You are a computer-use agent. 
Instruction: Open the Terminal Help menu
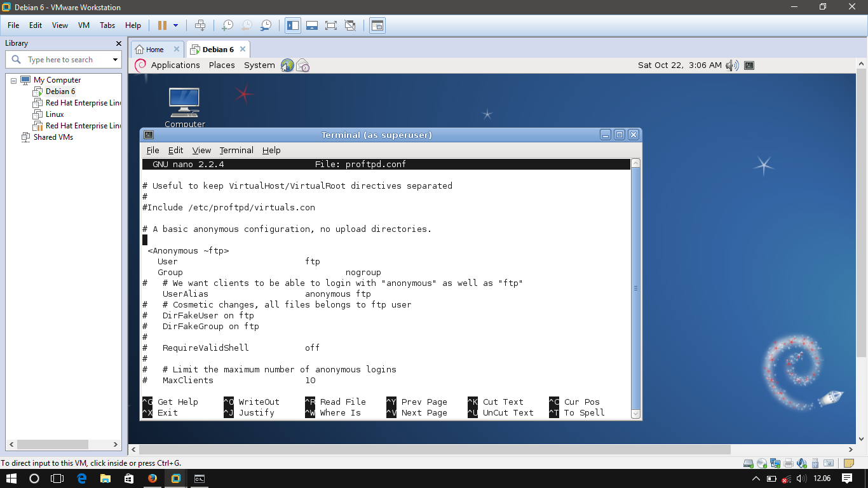pos(271,150)
